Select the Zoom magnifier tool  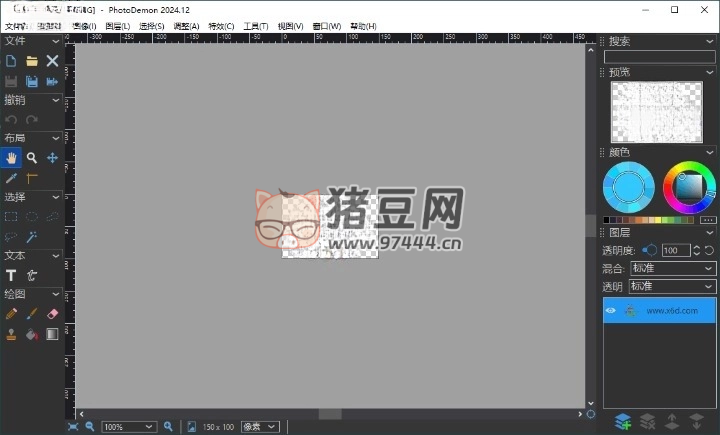point(32,158)
